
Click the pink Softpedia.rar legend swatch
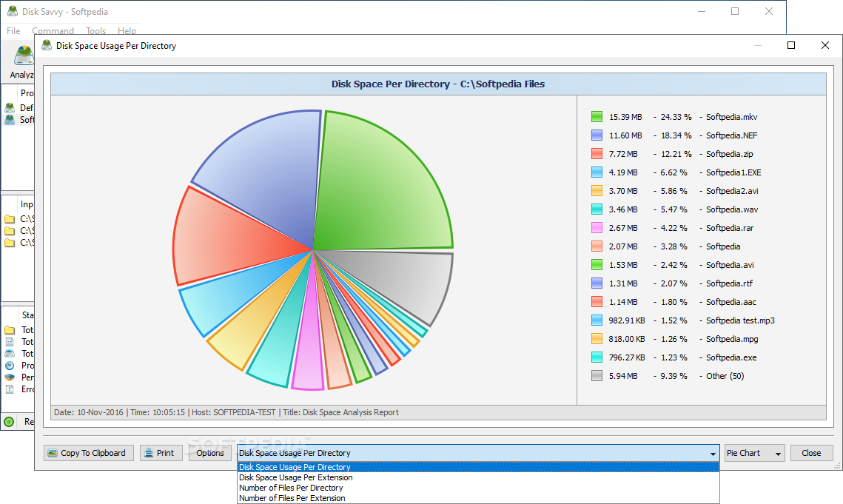pyautogui.click(x=597, y=228)
